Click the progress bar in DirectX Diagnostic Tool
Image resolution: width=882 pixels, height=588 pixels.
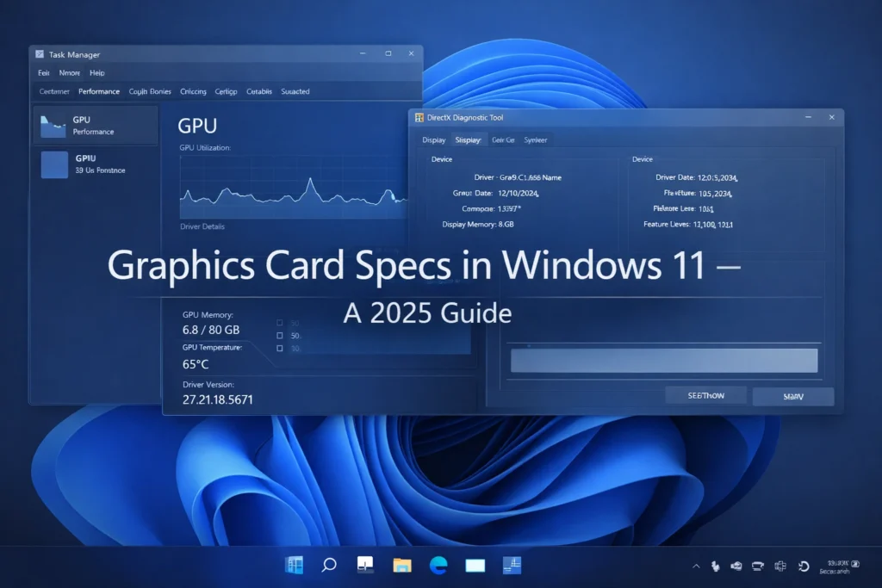(663, 360)
